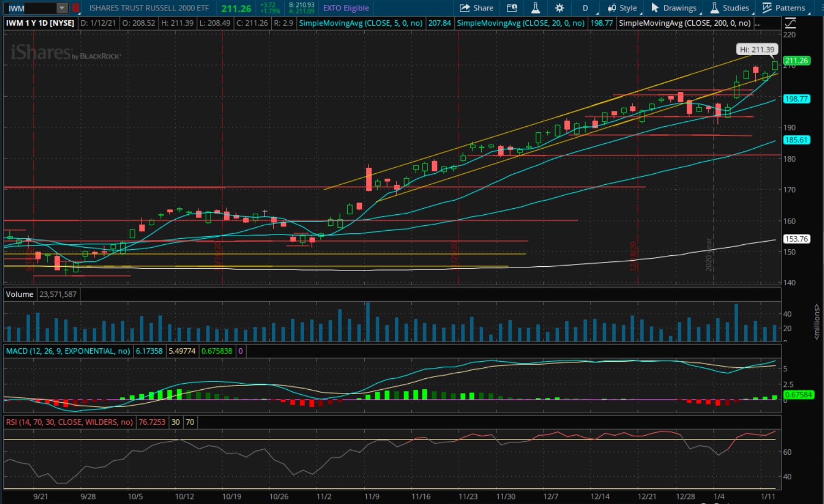This screenshot has height=504, width=824.
Task: Open the Style menu
Action: click(x=622, y=8)
